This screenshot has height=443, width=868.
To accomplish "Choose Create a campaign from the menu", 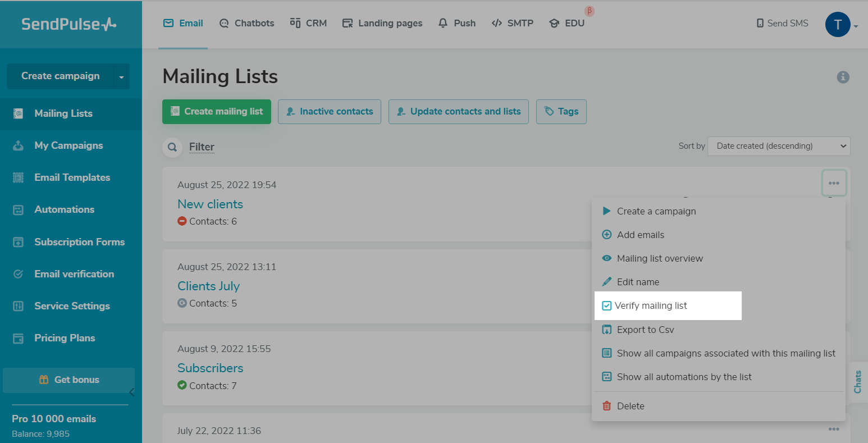I will coord(656,211).
